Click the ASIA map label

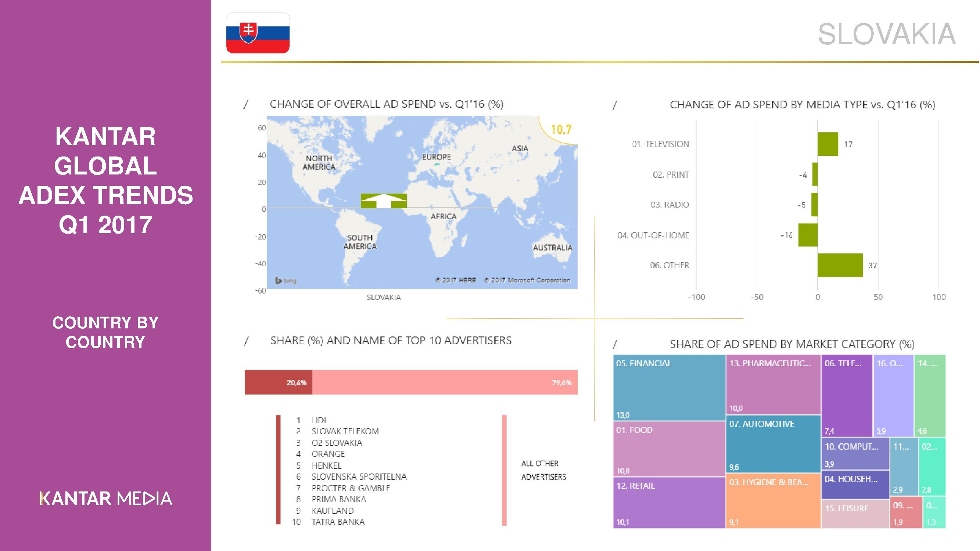coord(520,148)
